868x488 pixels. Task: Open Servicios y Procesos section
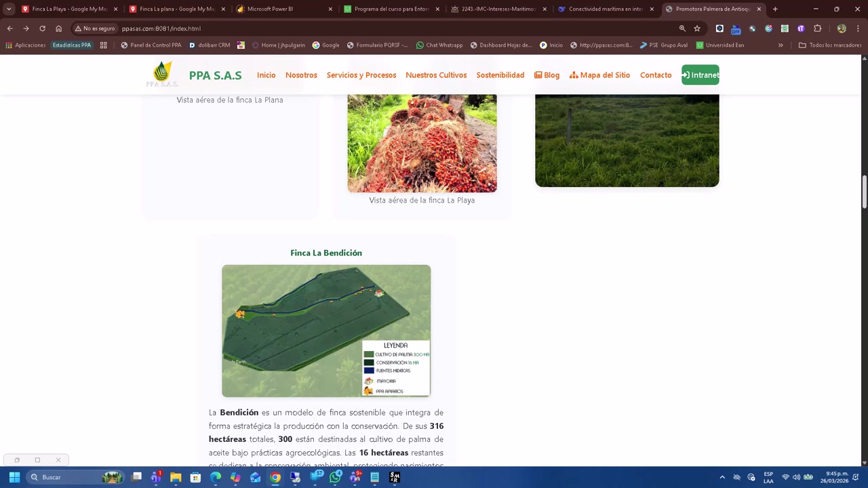[x=361, y=75]
